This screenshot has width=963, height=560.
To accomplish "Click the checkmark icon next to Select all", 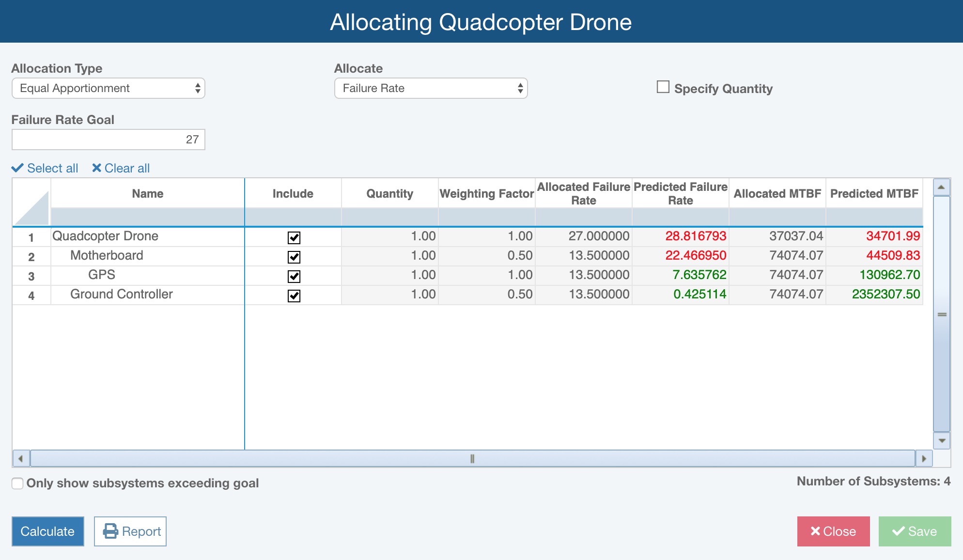I will pos(18,168).
